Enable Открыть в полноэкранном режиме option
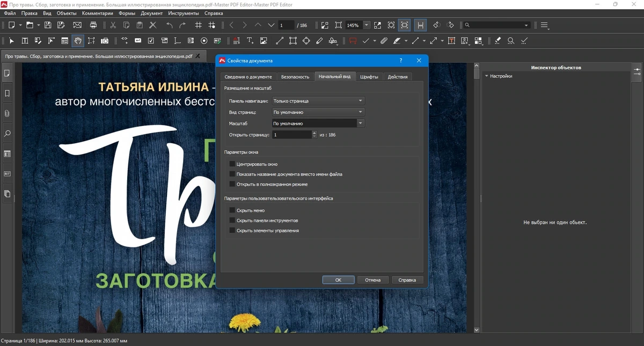 pos(232,184)
